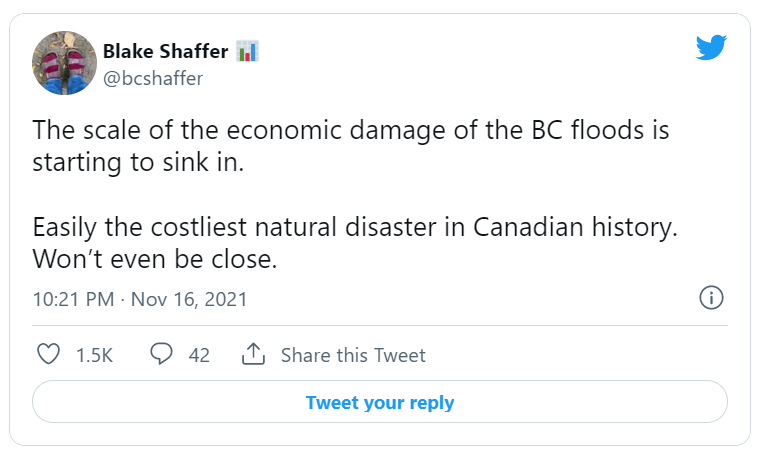Viewport: 766px width, 467px height.
Task: Open the Twitter info circle icon
Action: [x=710, y=297]
